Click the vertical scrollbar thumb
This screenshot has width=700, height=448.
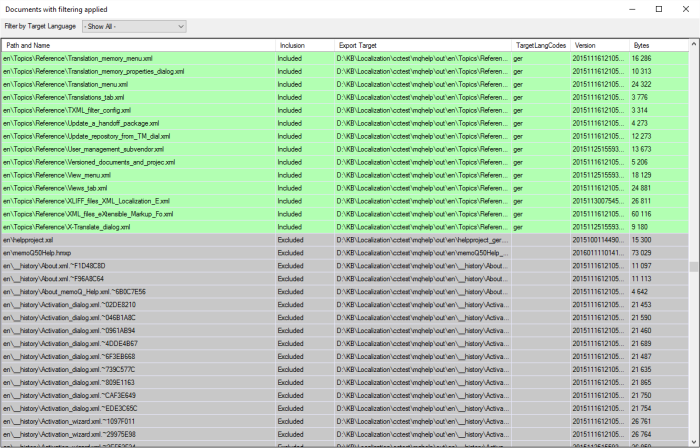tap(693, 267)
